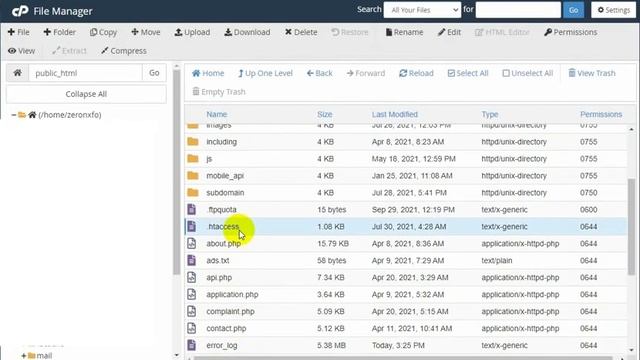Click Unselect All

[527, 73]
